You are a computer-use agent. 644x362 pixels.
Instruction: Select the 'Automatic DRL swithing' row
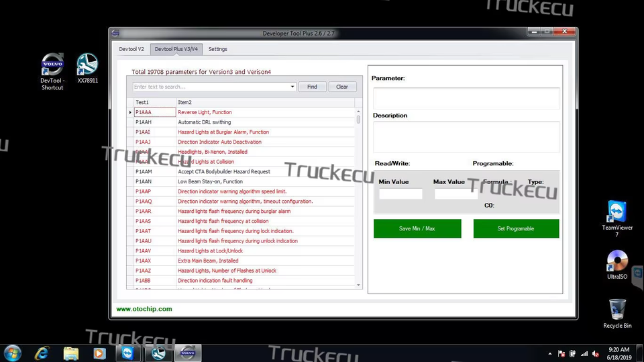point(244,122)
